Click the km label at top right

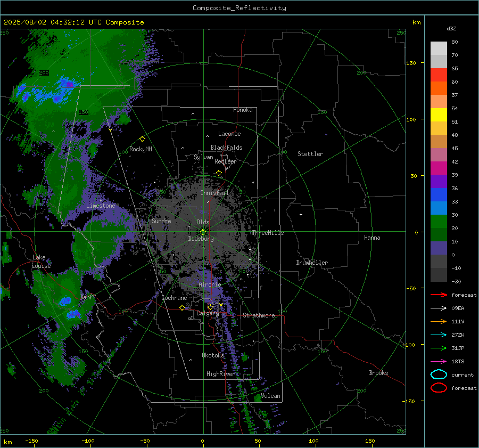pos(416,22)
